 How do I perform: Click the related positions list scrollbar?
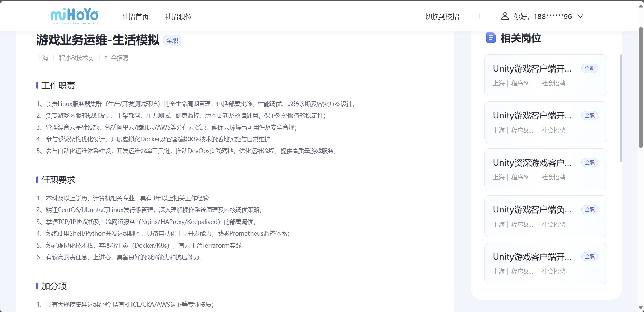[x=621, y=108]
